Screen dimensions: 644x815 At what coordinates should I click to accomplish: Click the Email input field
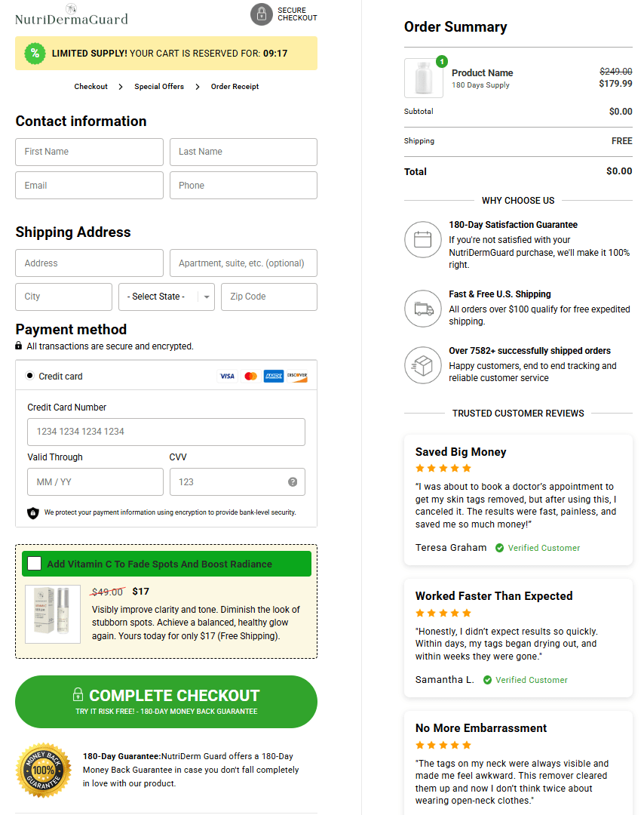coord(89,185)
